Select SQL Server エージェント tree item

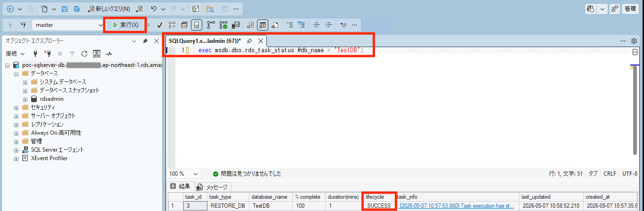tap(57, 150)
